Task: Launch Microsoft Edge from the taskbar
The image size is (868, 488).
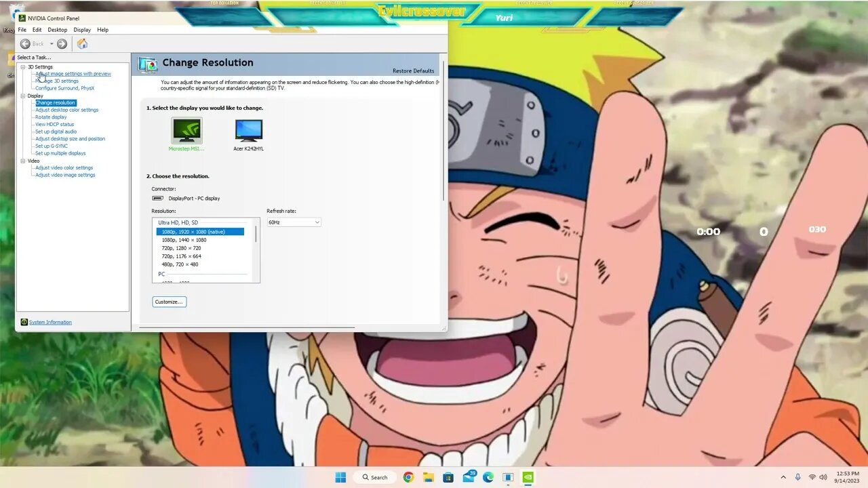Action: tap(488, 477)
